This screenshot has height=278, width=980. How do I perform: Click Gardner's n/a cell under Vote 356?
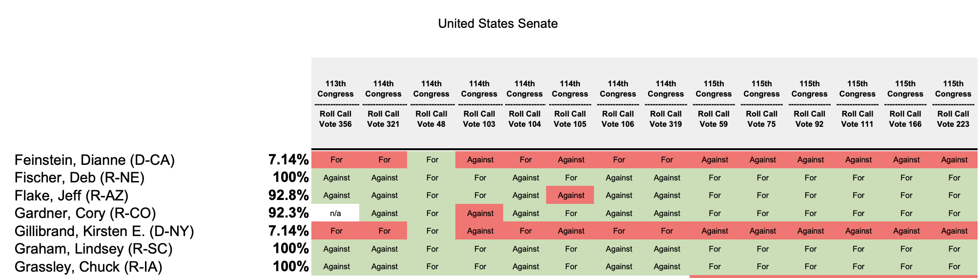point(335,213)
